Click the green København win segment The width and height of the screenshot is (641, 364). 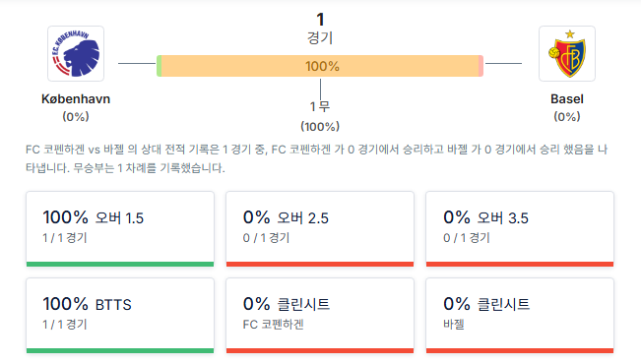tap(160, 66)
